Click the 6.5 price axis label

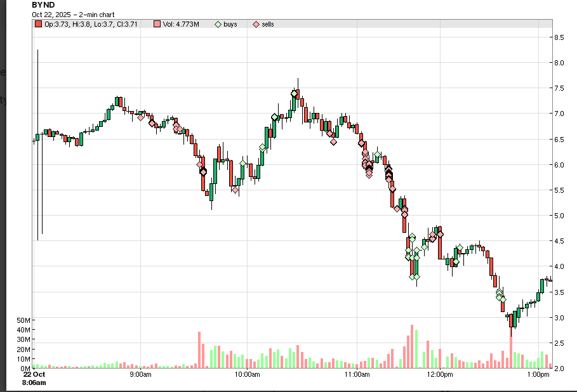[x=559, y=140]
